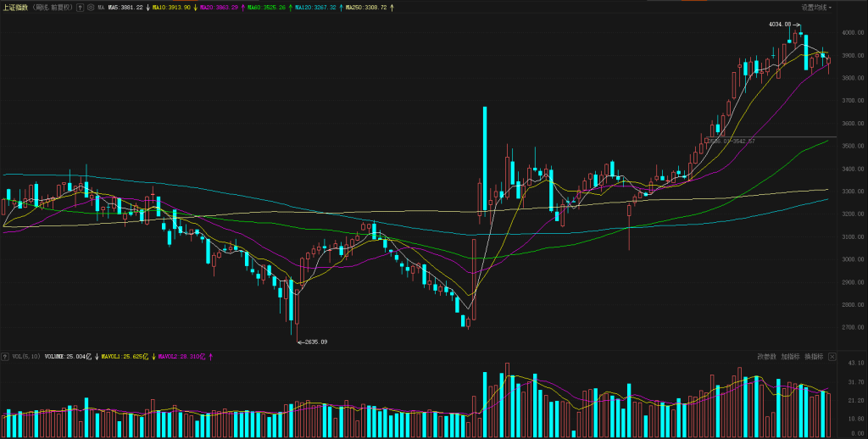Click the MA5 down arrow indicator

pyautogui.click(x=148, y=7)
